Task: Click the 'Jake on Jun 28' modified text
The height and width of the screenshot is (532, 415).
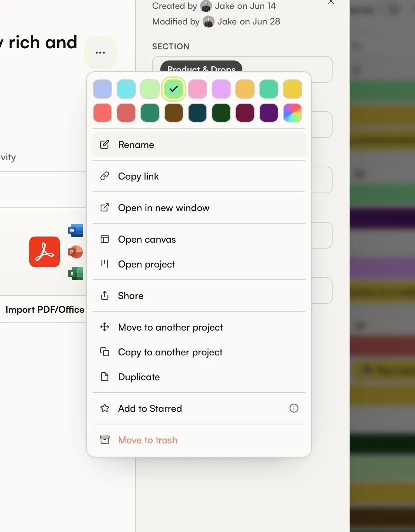Action: point(249,22)
